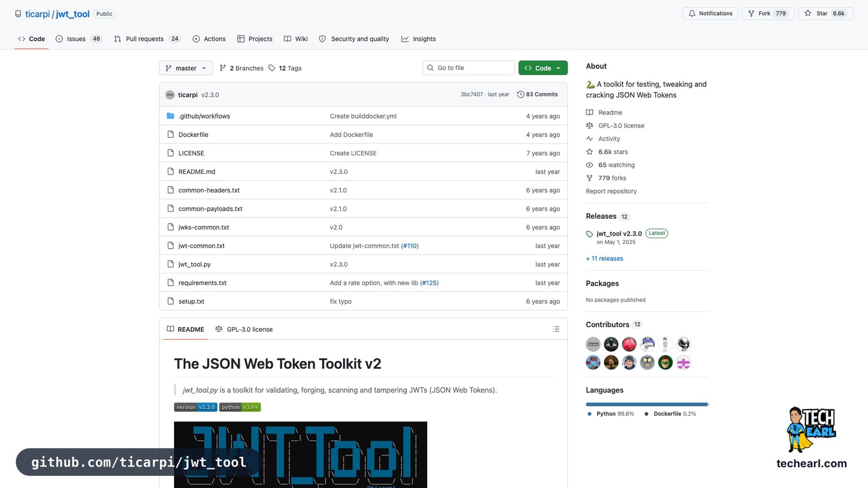The width and height of the screenshot is (868, 488).
Task: Open jwt_tool.py
Action: (194, 264)
